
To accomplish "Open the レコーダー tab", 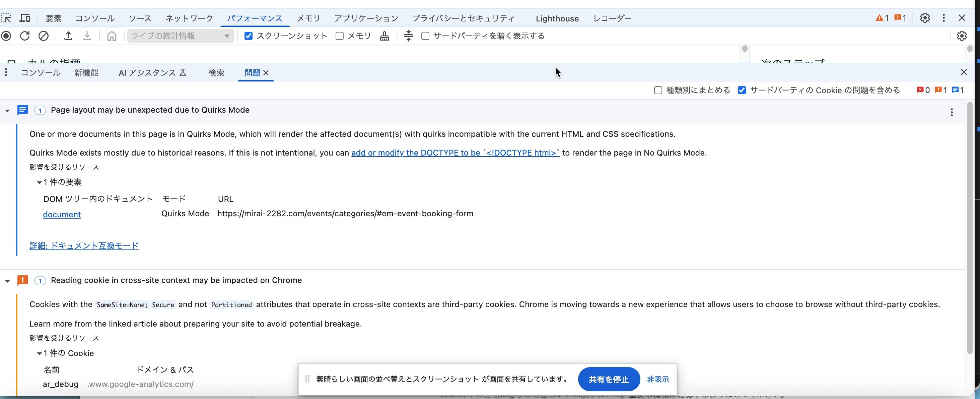I will 613,18.
